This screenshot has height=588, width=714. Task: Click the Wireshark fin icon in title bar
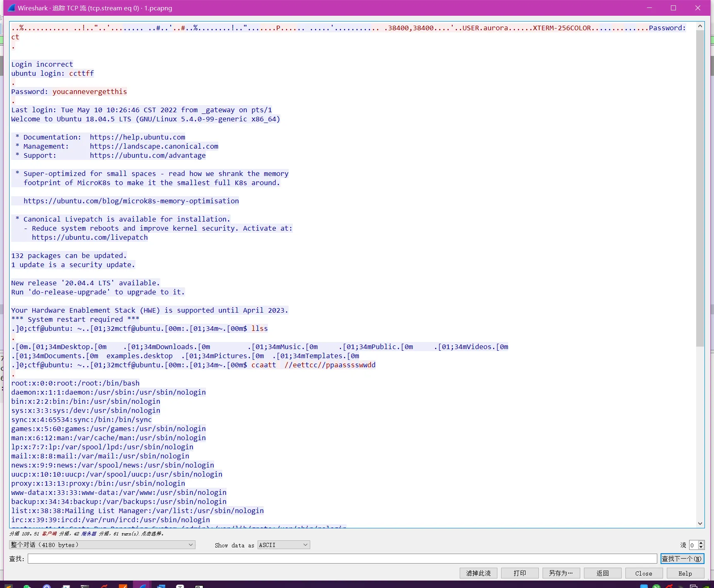click(x=12, y=8)
